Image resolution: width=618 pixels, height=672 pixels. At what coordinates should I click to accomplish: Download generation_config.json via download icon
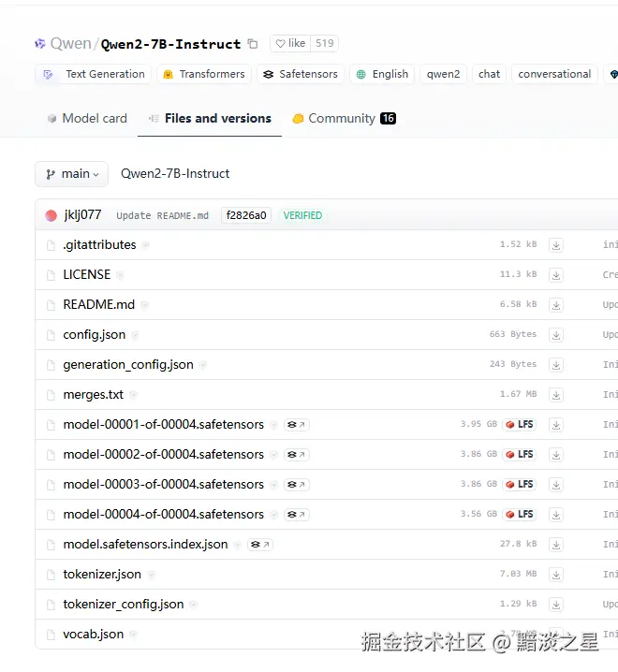pos(556,365)
